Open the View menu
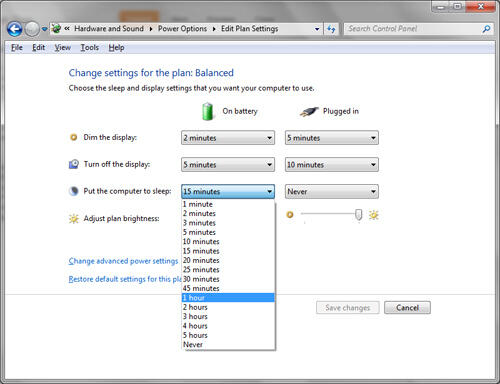The width and height of the screenshot is (500, 384). pos(63,48)
